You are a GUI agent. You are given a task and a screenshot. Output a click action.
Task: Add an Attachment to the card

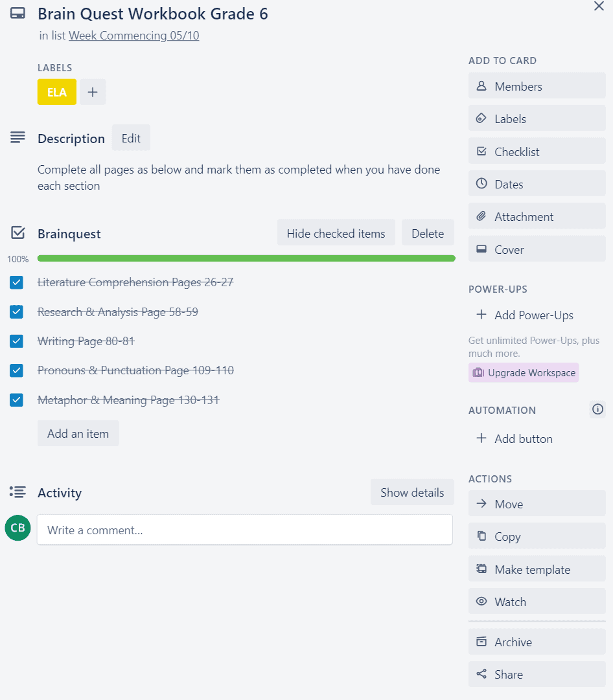(537, 216)
